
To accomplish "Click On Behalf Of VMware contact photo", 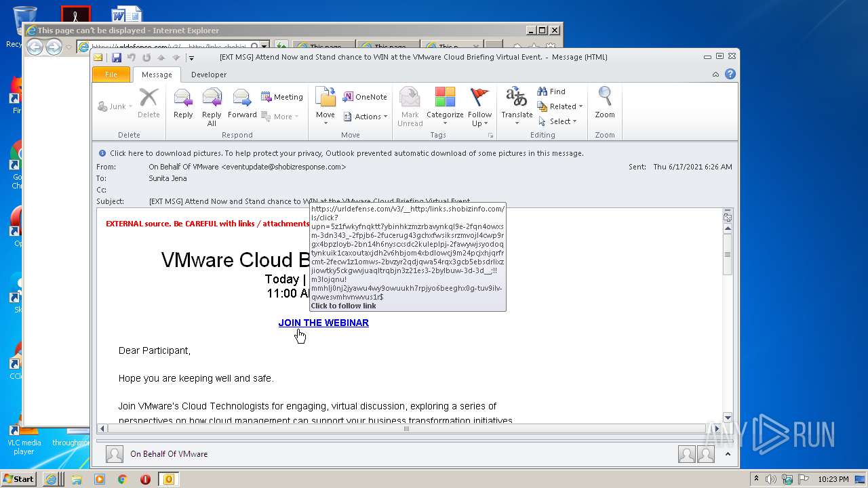I will point(115,454).
